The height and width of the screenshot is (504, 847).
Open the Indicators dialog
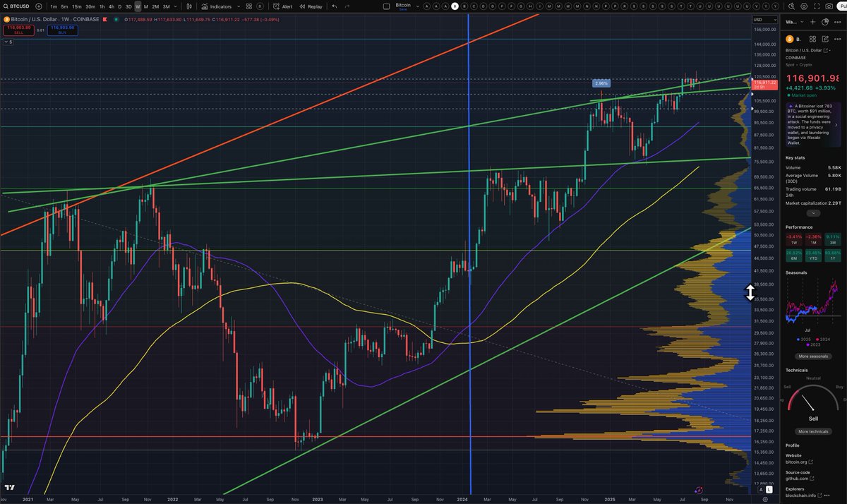click(216, 6)
